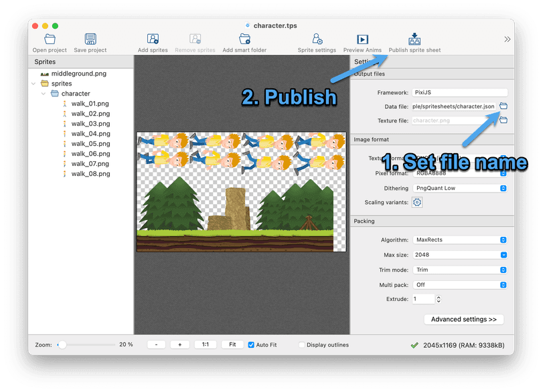Click the Fit zoom button

point(232,345)
